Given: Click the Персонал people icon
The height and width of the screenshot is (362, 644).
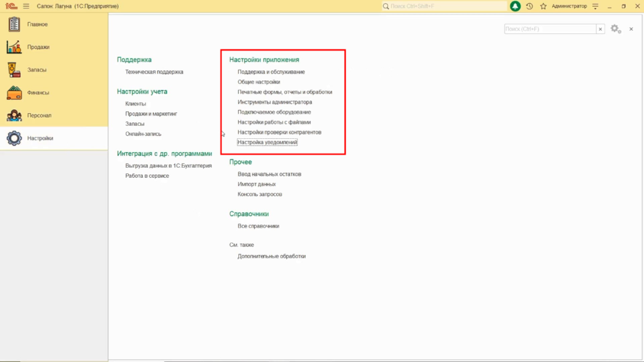Looking at the screenshot, I should click(14, 116).
